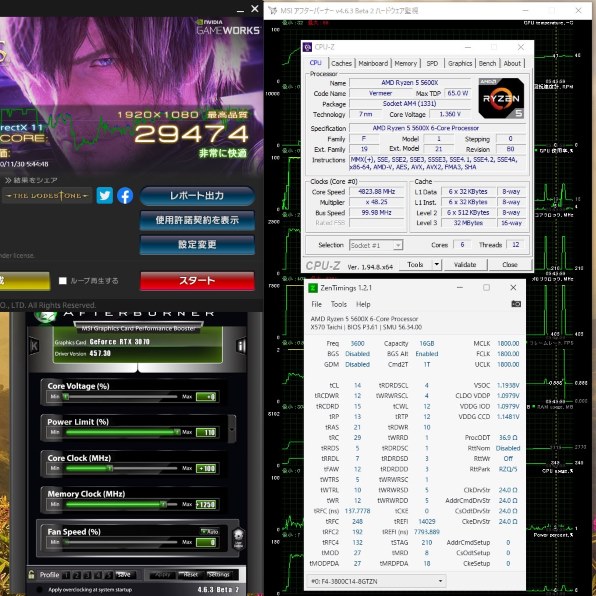This screenshot has width=596, height=596.
Task: Start the benchmark with the red スタート button
Action: click(197, 281)
